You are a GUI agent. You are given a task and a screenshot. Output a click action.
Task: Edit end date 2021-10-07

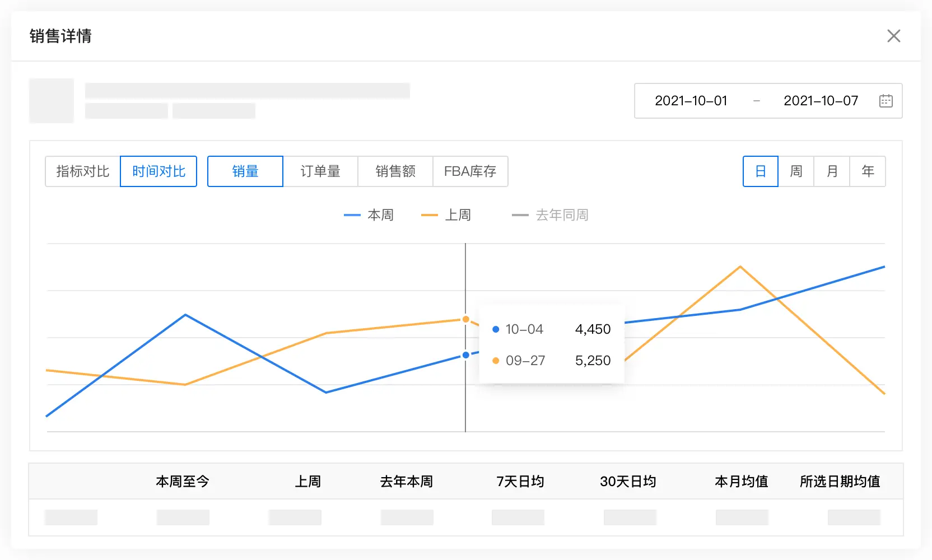coord(821,101)
